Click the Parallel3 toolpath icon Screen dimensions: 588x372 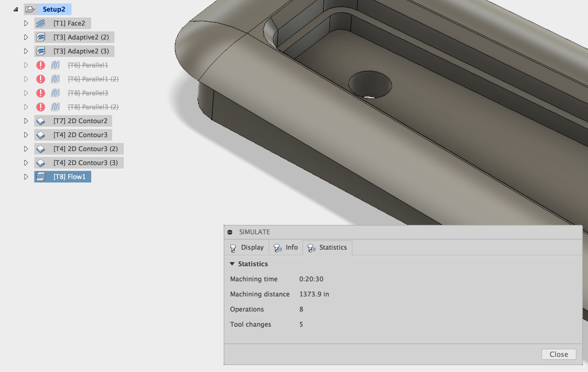(55, 93)
